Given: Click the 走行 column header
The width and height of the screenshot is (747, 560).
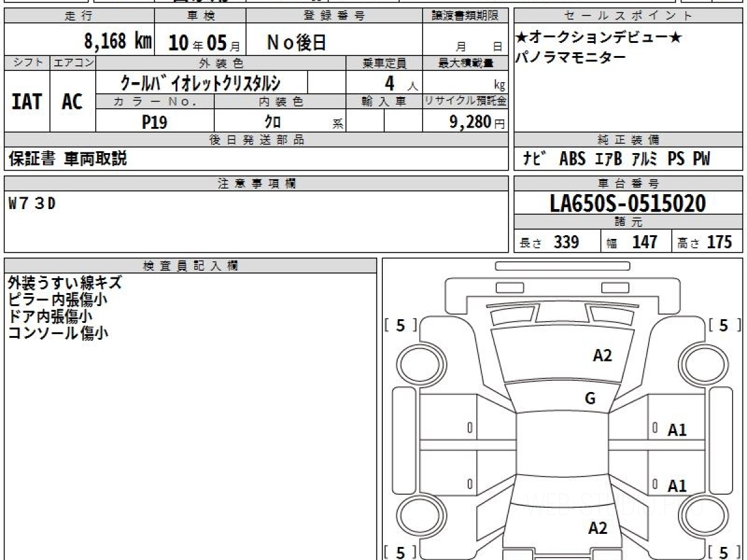Looking at the screenshot, I should (79, 16).
